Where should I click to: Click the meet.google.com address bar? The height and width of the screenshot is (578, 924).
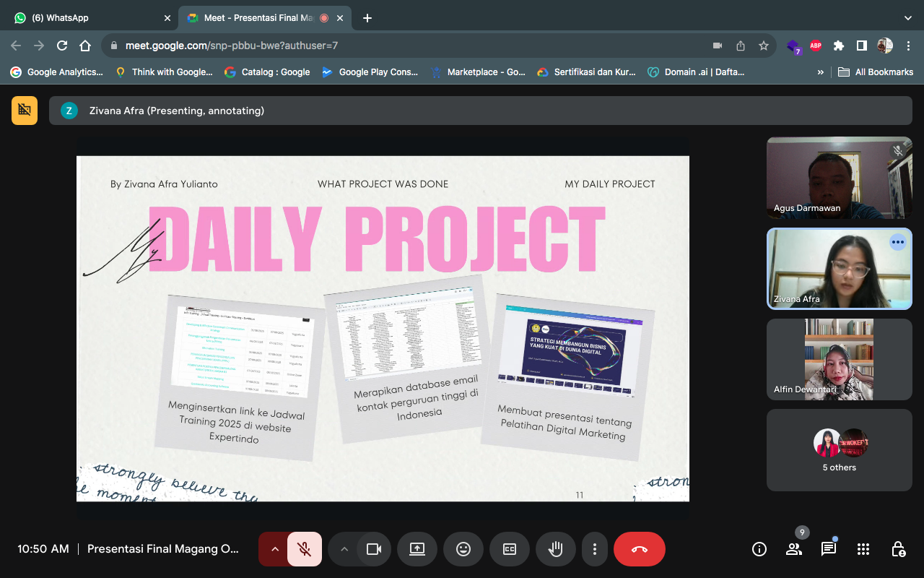click(x=404, y=46)
